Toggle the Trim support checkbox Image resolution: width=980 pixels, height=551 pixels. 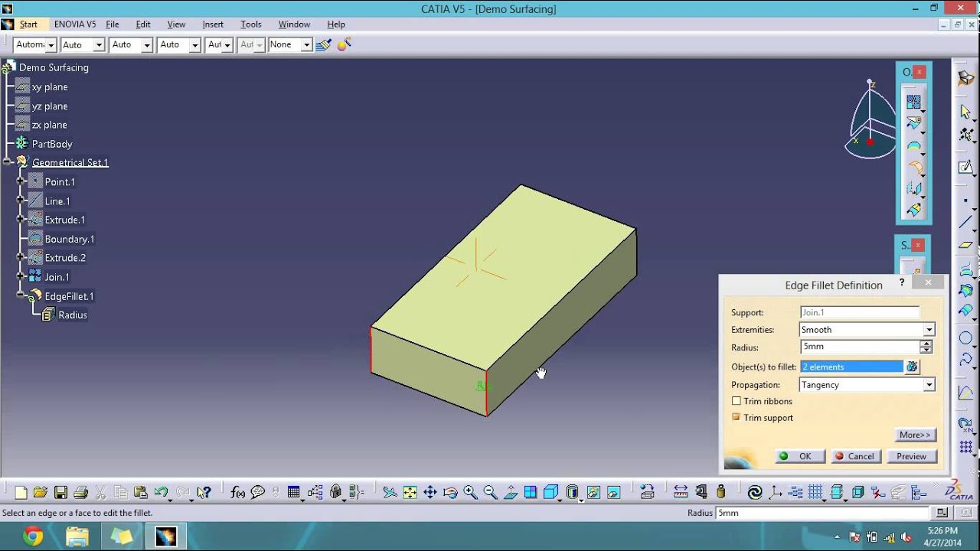[737, 417]
